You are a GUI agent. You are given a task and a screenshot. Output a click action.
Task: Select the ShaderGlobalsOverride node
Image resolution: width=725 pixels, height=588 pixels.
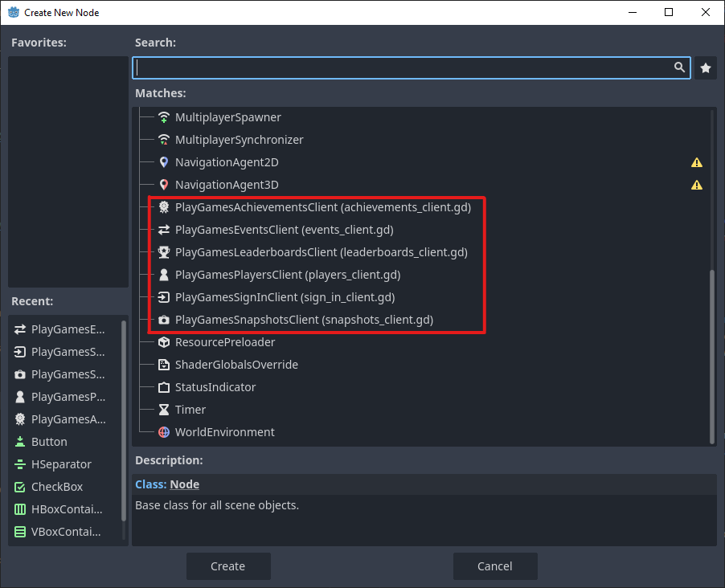click(x=236, y=365)
